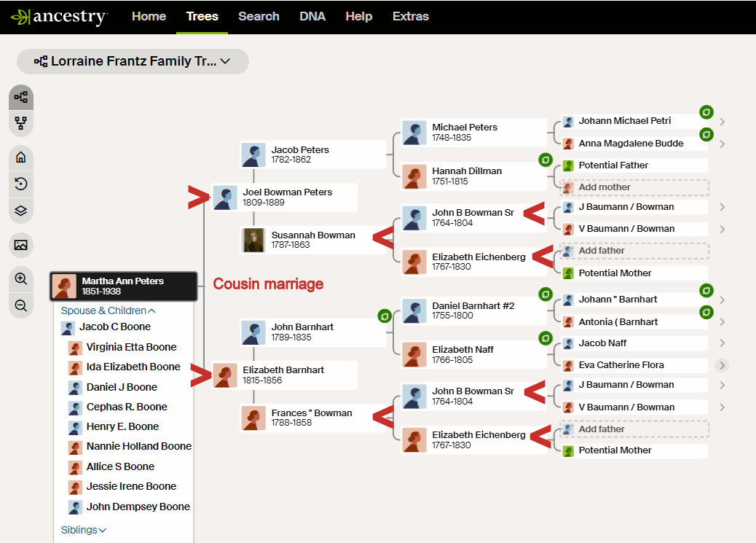Open the DNA menu item
This screenshot has height=543, width=756.
[312, 16]
